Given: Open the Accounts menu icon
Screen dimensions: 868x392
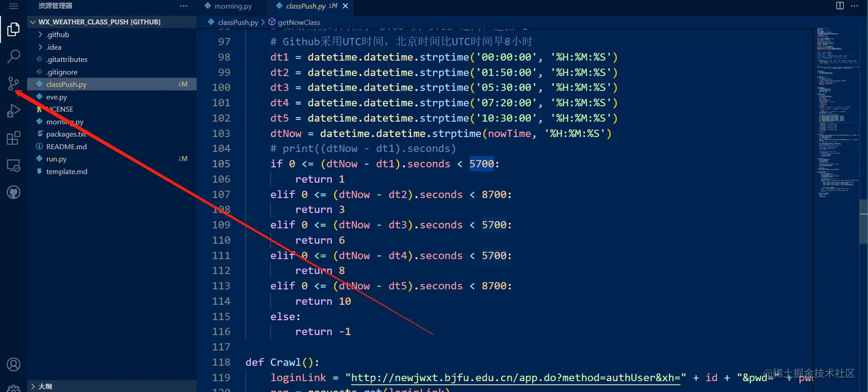Looking at the screenshot, I should click(x=13, y=364).
